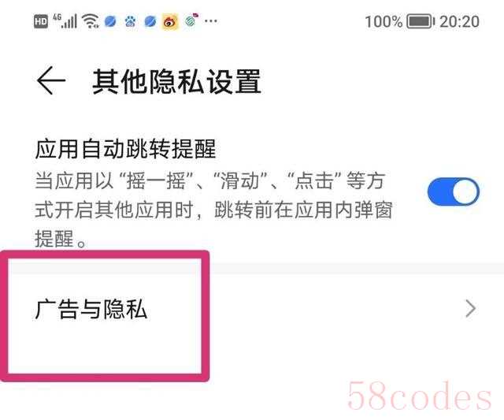
Task: Tap the back arrow beside 其他隐私设置
Action: point(51,80)
